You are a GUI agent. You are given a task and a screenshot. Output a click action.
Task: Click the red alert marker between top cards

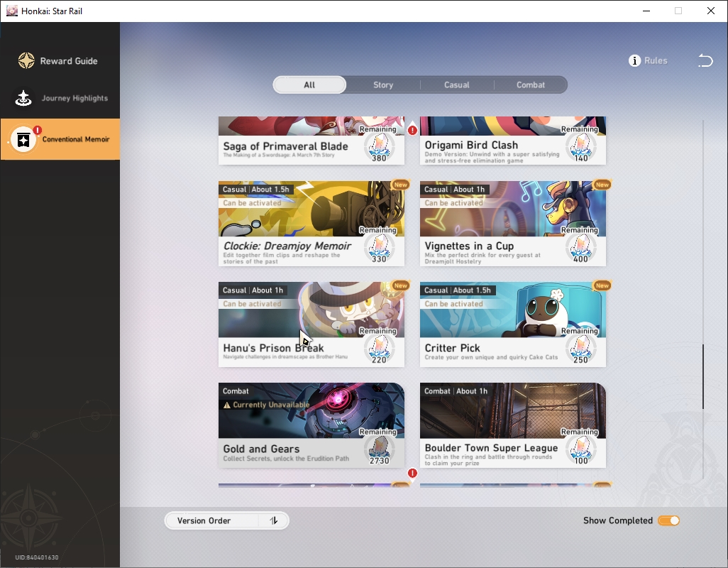[412, 130]
